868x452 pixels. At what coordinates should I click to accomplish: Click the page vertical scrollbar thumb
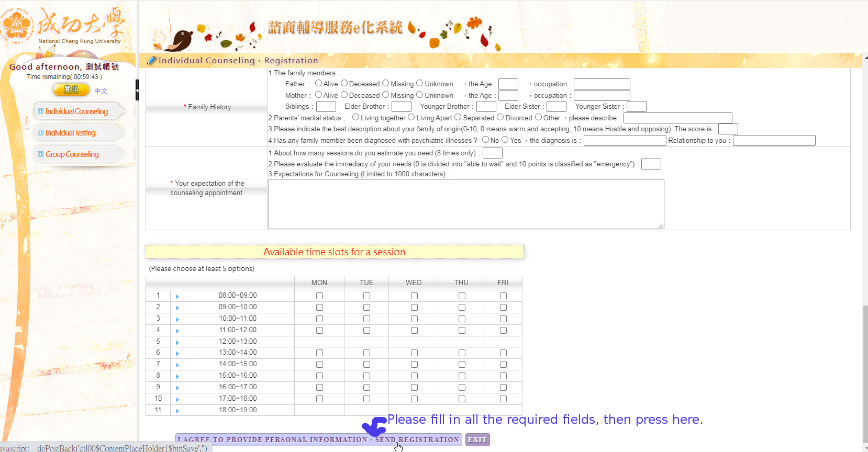tap(865, 374)
